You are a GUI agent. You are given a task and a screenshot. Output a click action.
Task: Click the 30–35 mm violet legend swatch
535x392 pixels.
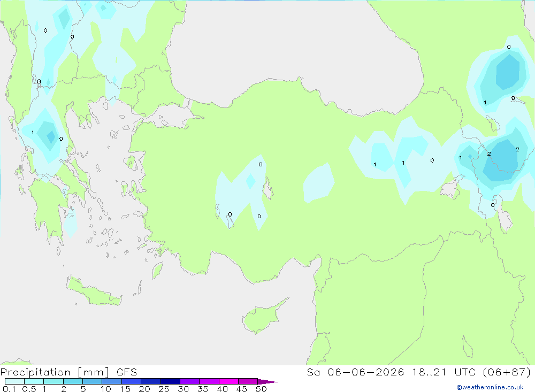(189, 381)
